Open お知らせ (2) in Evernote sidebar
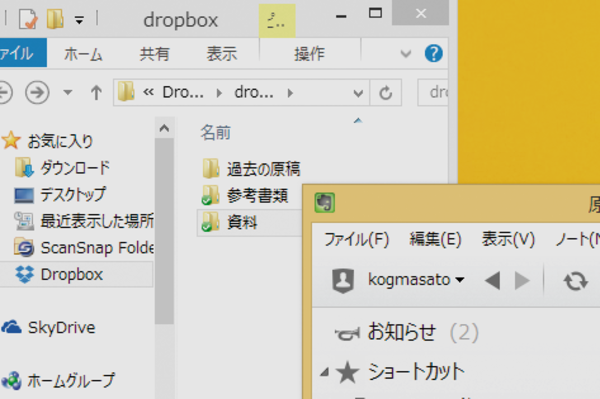The image size is (600, 399). [x=423, y=332]
